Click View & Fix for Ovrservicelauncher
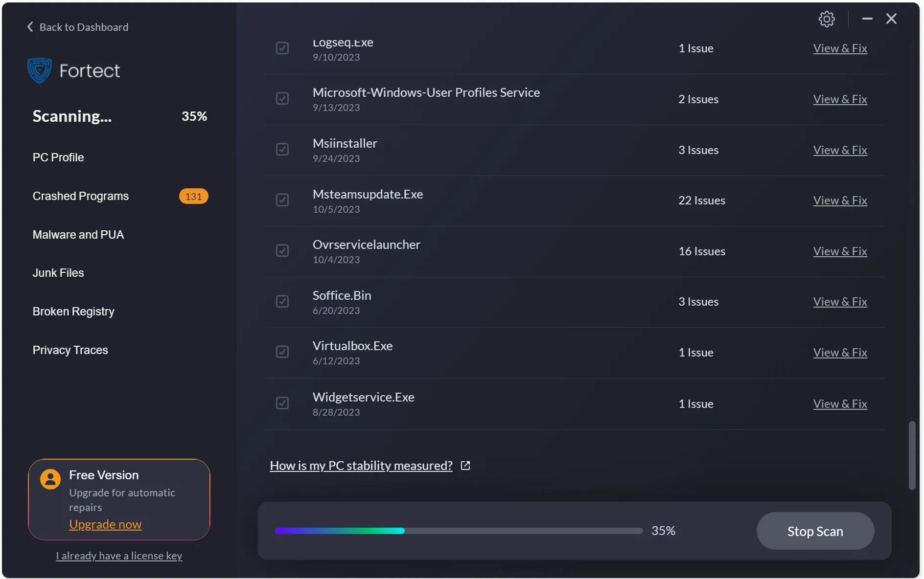 (840, 251)
